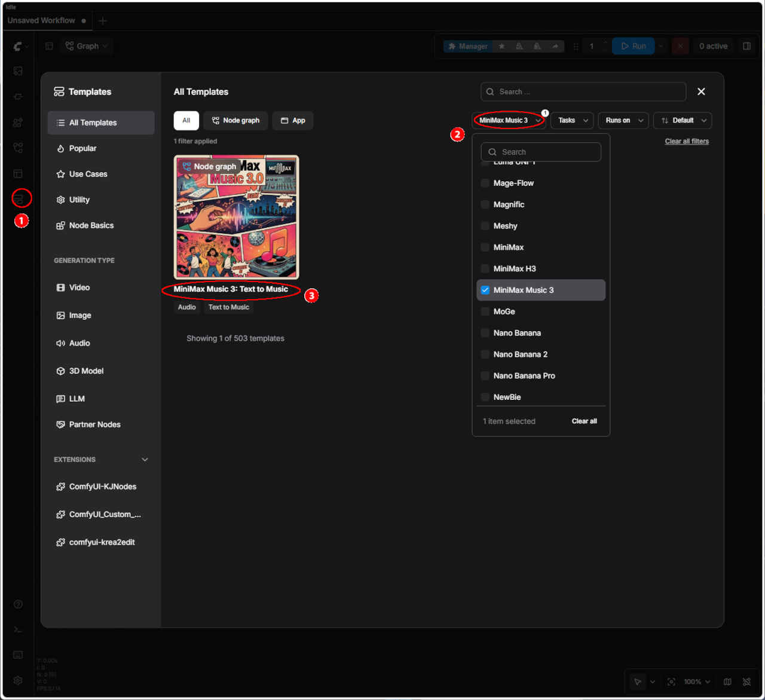Open the settings gear icon in sidebar

19,680
